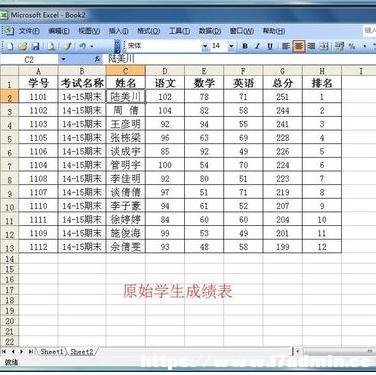
Task: Click the next-sheet tab navigation arrow
Action: click(x=22, y=352)
